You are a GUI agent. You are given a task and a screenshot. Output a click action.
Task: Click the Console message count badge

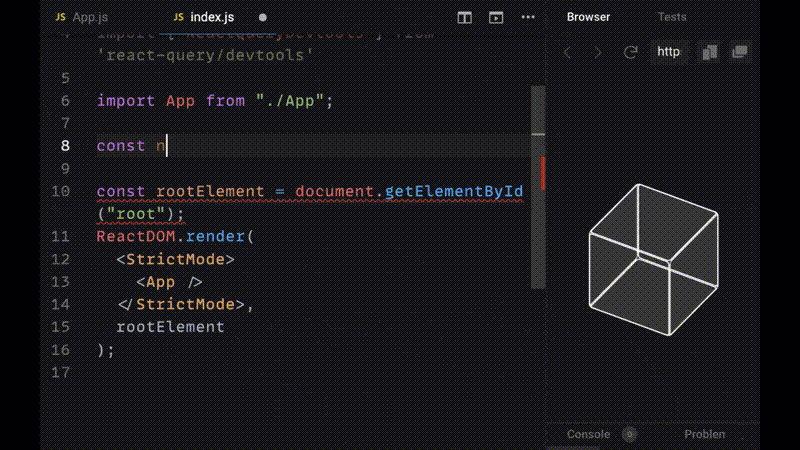tap(629, 434)
